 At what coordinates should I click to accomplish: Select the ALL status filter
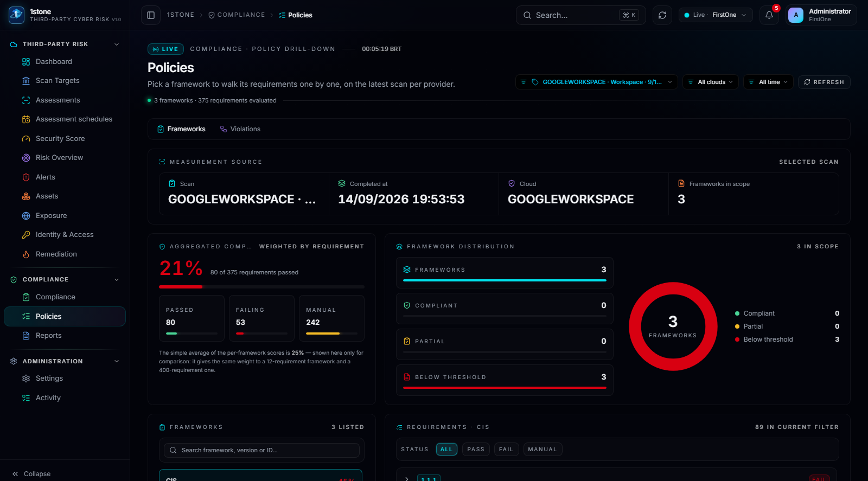(446, 450)
